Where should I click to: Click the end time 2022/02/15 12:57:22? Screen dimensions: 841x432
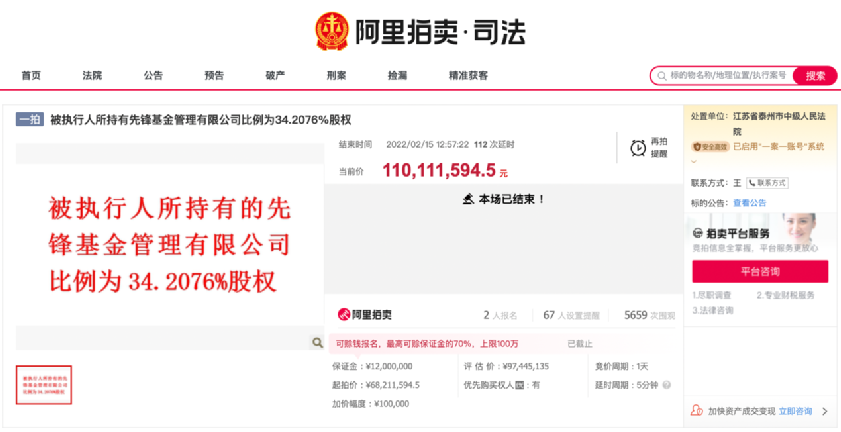pyautogui.click(x=427, y=144)
